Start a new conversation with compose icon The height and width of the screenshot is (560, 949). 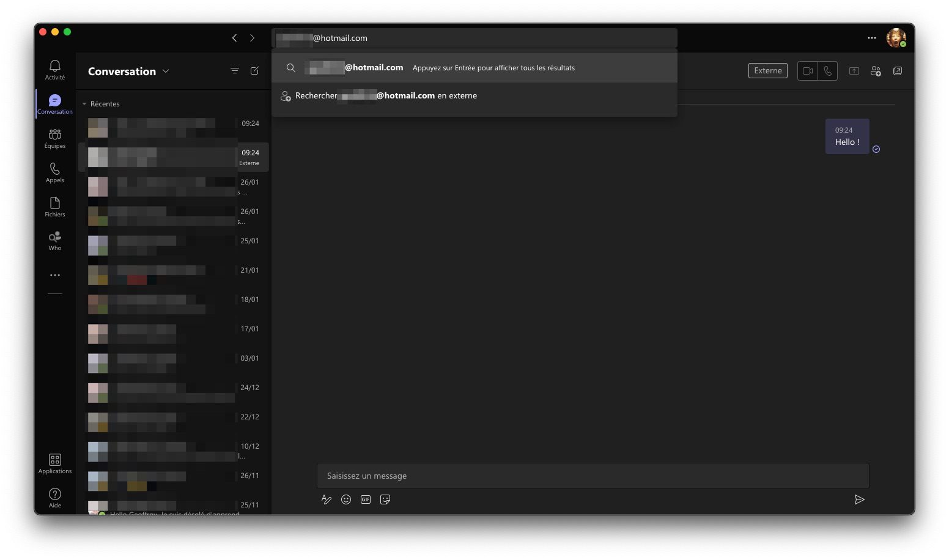click(254, 71)
